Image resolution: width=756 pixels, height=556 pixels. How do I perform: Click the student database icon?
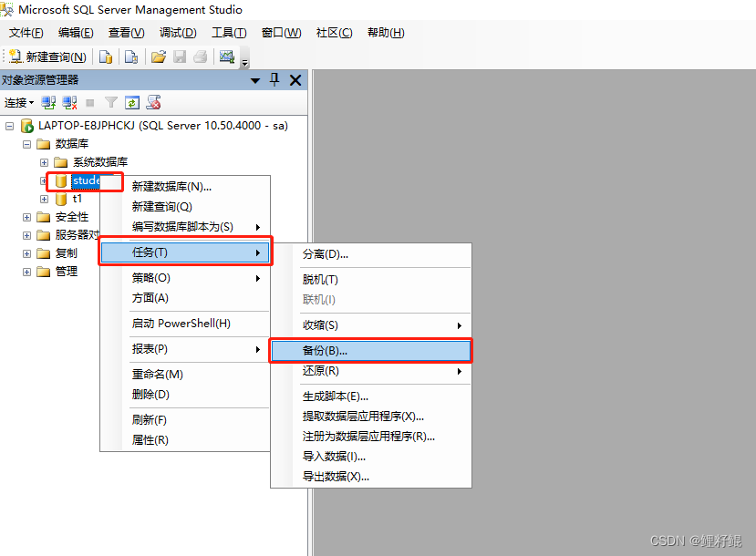61,180
